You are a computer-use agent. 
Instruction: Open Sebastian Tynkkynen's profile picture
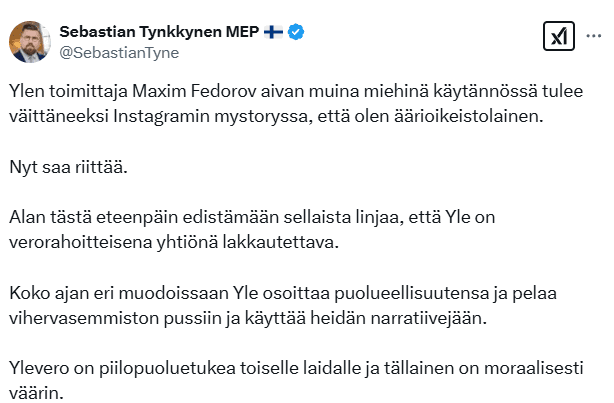30,40
